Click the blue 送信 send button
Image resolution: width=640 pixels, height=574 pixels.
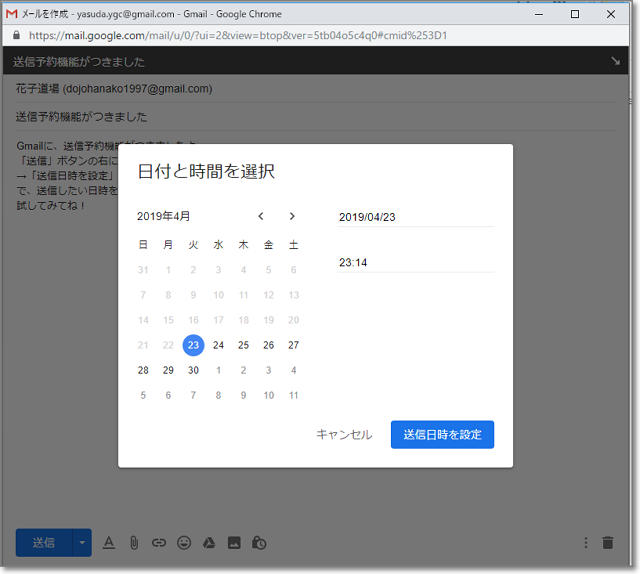(x=43, y=543)
